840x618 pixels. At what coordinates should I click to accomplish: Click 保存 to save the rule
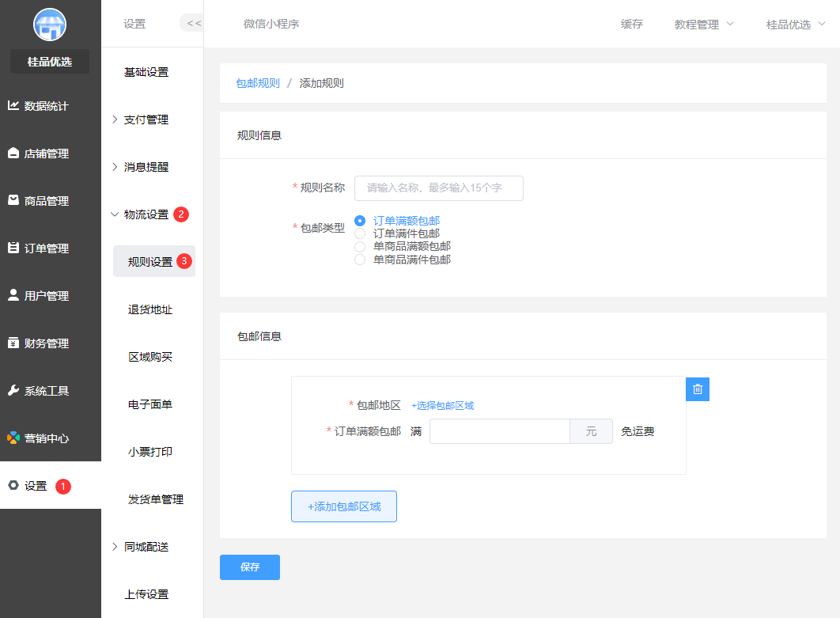click(249, 567)
